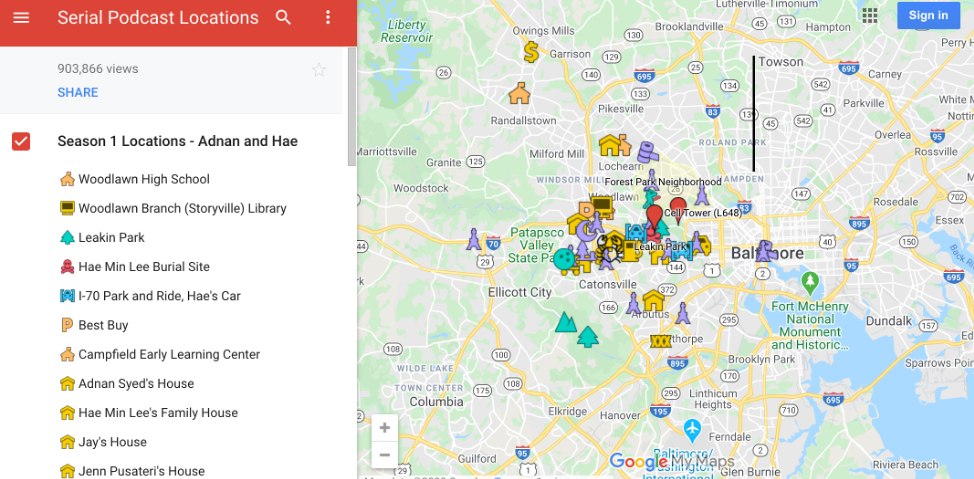Open the hamburger menu in the red header

click(21, 18)
